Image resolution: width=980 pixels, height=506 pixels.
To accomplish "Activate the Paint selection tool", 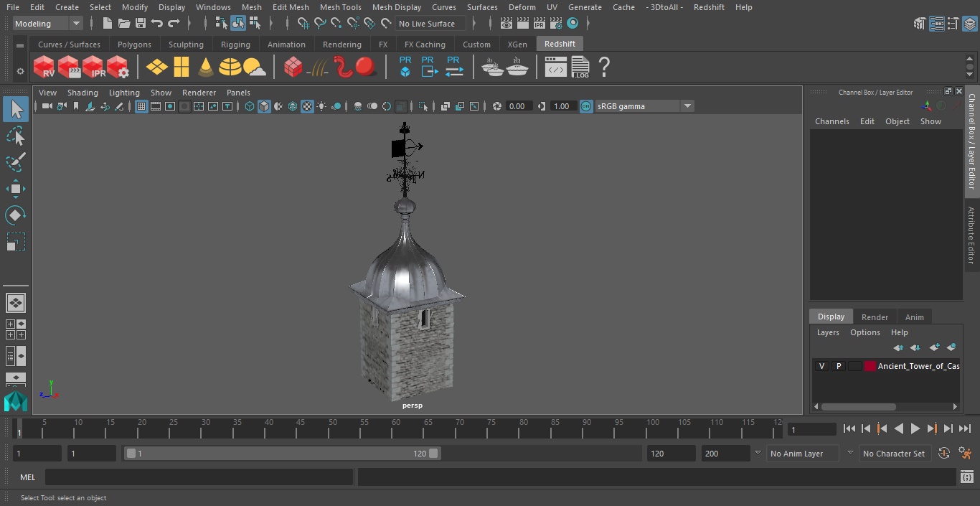I will pyautogui.click(x=16, y=162).
